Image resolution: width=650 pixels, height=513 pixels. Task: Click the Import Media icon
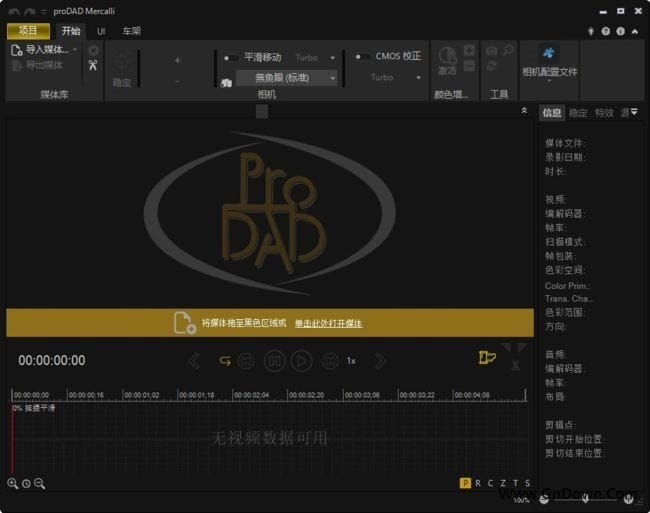[17, 49]
